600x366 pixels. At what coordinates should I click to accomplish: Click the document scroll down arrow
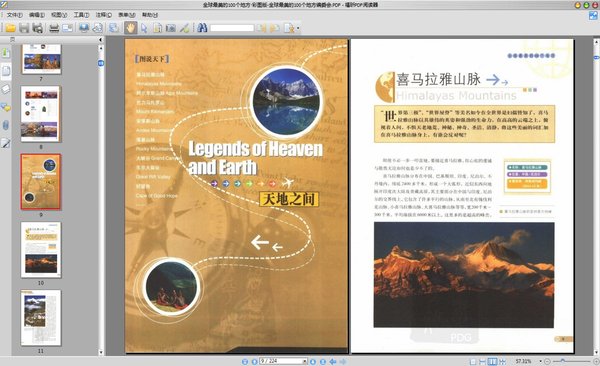point(596,352)
